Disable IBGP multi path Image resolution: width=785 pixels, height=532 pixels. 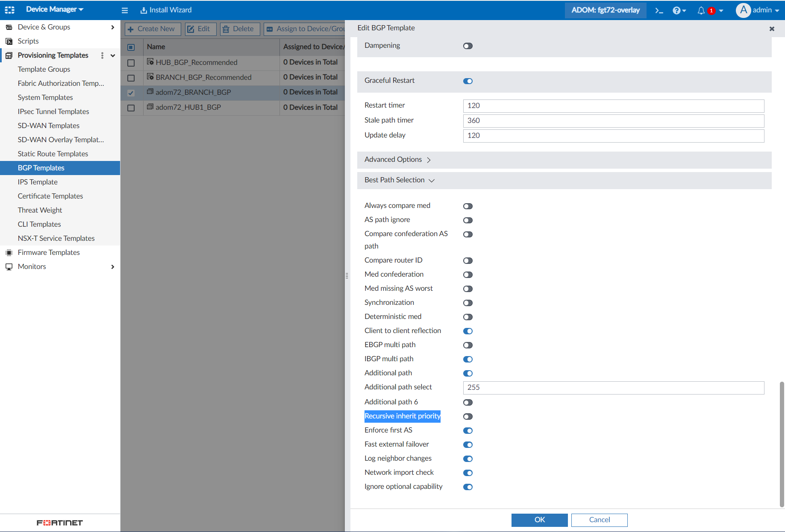(468, 359)
